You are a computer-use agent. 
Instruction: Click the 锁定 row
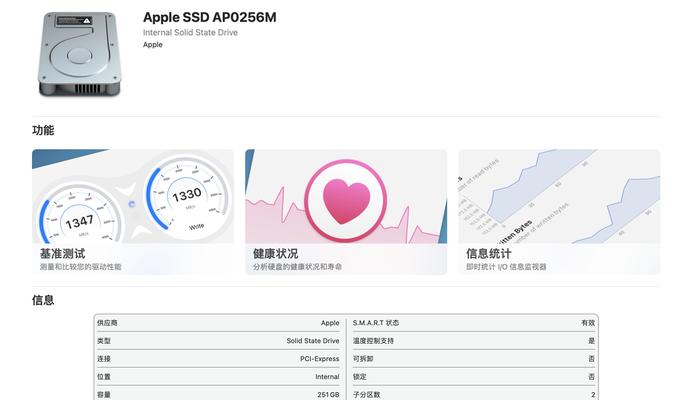point(474,377)
